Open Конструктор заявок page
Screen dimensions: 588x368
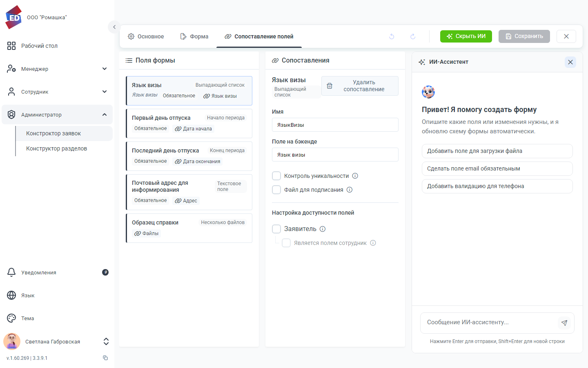(64, 133)
